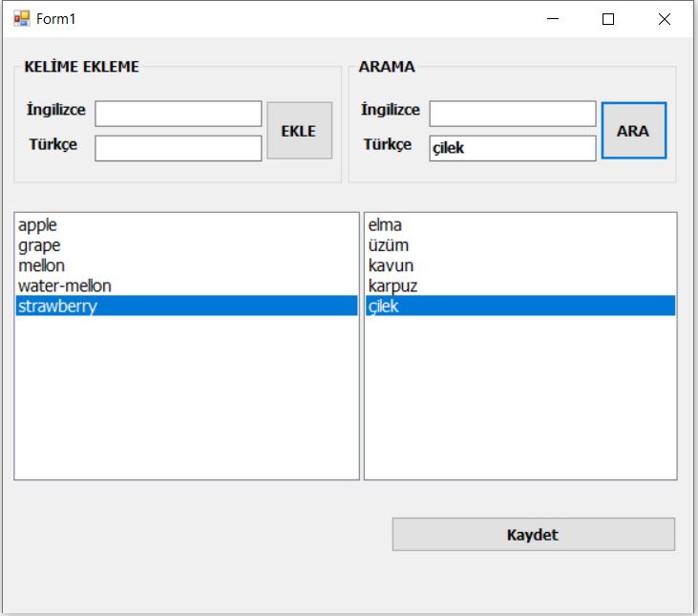Select mellon in the English list
The height and width of the screenshot is (616, 698).
click(186, 266)
